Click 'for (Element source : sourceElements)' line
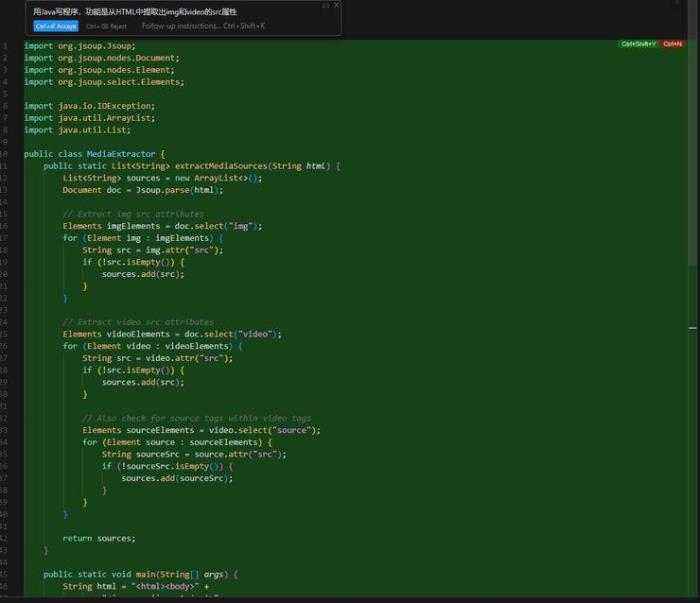Viewport: 700px width, 603px height. click(177, 443)
